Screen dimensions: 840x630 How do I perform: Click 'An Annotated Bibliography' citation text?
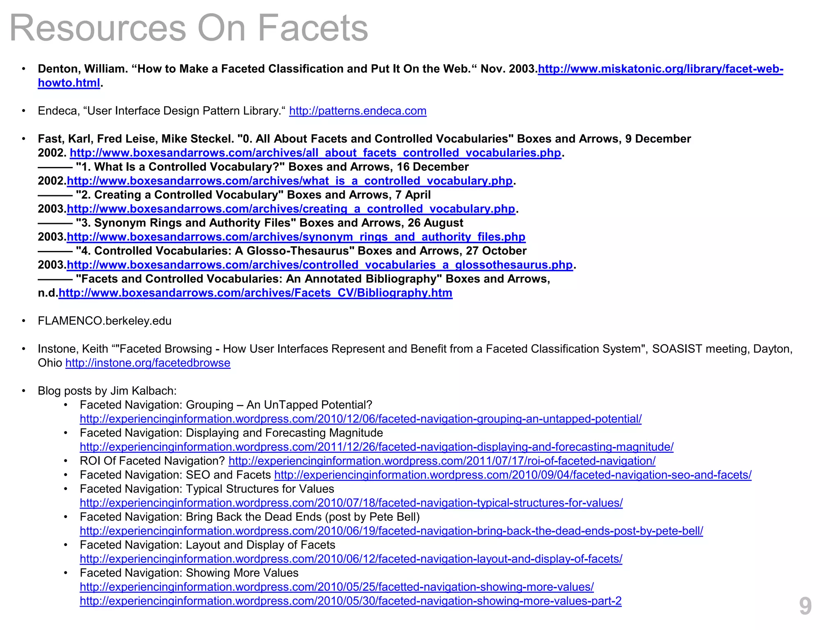[364, 279]
